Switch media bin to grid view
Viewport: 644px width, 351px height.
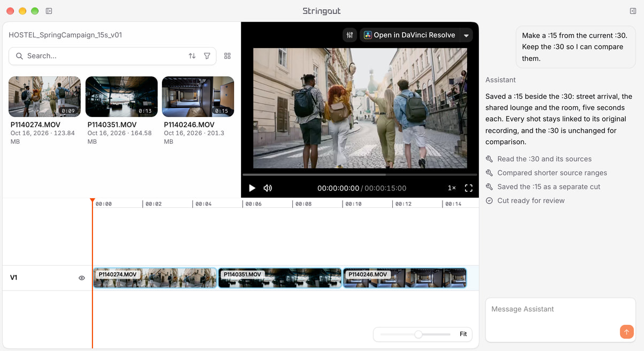click(227, 56)
